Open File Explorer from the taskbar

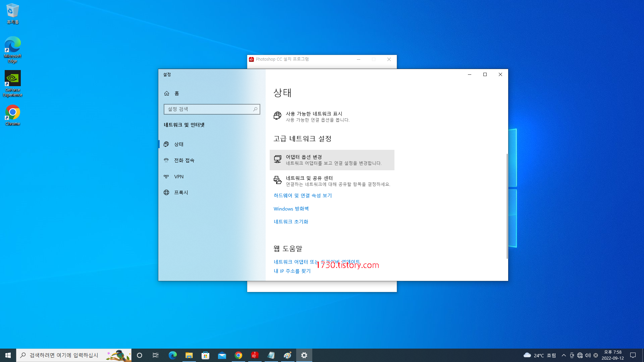[189, 355]
